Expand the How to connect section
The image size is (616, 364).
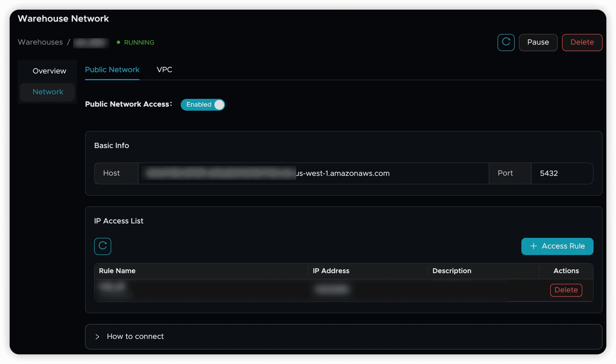(135, 336)
